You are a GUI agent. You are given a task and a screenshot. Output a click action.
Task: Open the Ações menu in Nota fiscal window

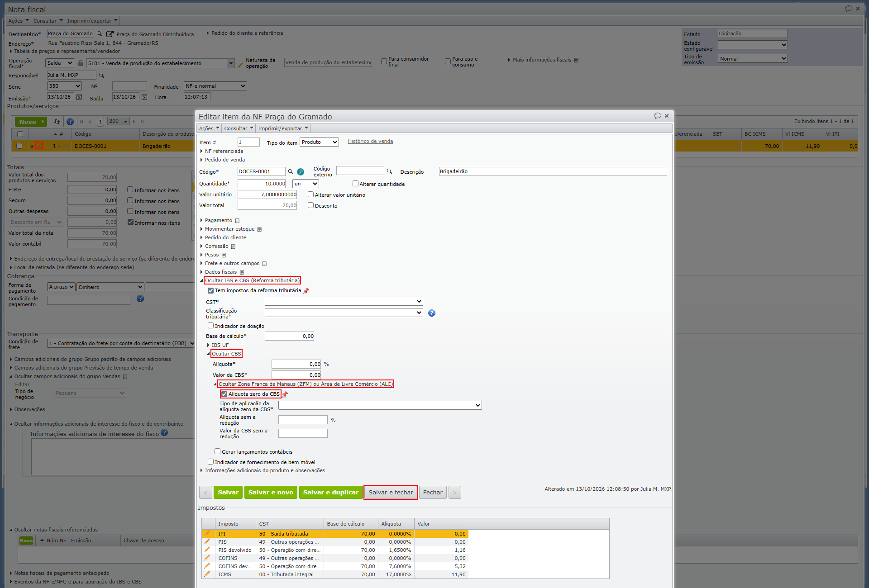click(18, 21)
